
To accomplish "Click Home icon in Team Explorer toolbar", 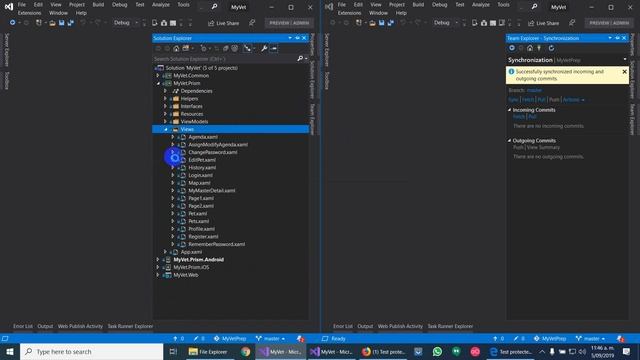I will point(530,48).
